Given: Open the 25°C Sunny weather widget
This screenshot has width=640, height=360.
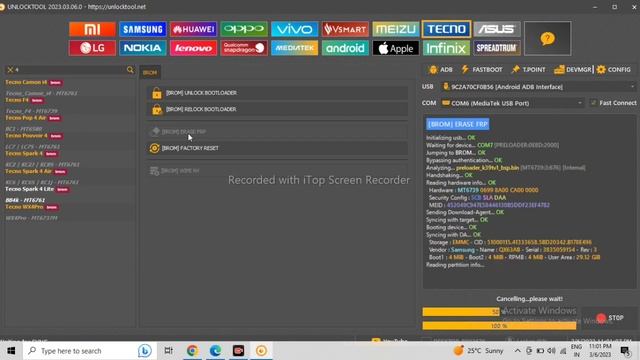Looking at the screenshot, I should click(x=478, y=351).
